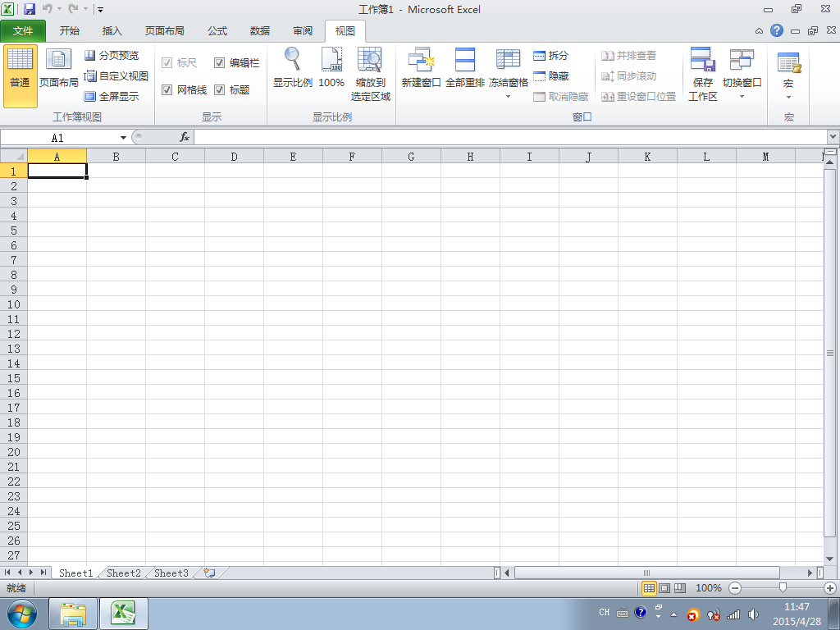Click the horizontal scrollbar thumb
Image resolution: width=840 pixels, height=630 pixels.
pos(647,573)
